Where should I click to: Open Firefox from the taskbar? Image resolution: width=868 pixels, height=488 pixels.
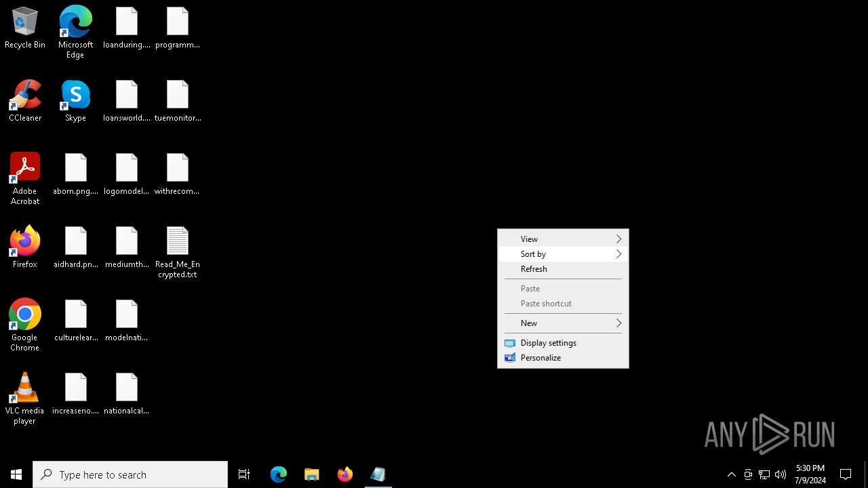[x=345, y=474]
